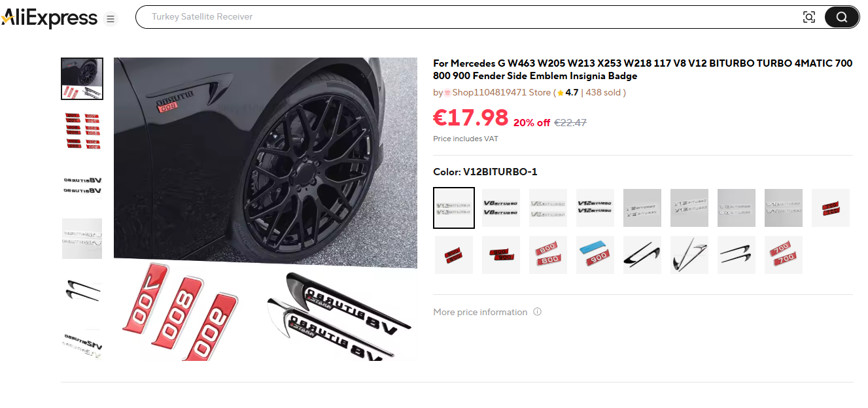Select the black fender blade color variant
The image size is (868, 408).
(x=642, y=255)
